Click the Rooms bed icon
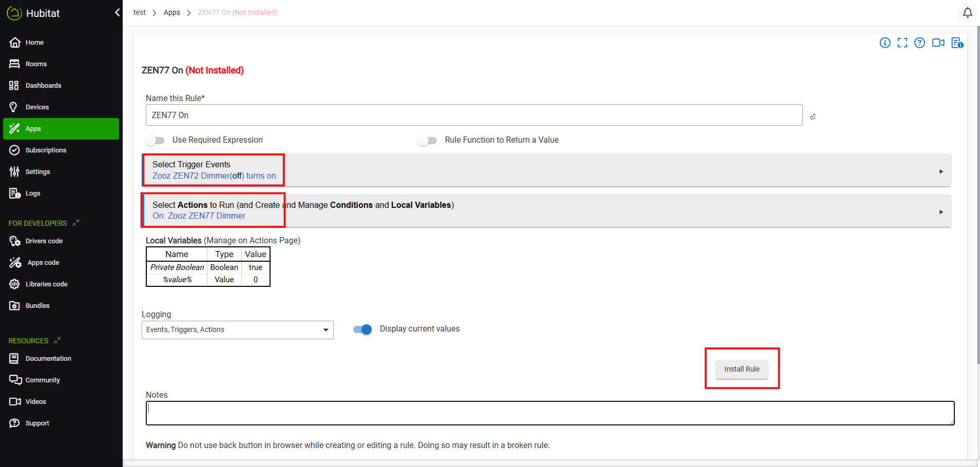 coord(14,64)
